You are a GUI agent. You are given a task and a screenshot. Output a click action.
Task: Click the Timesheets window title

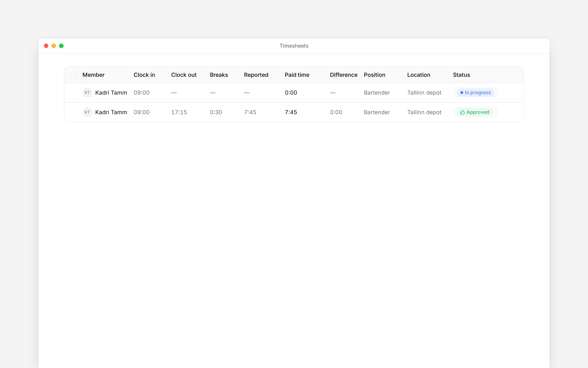(294, 46)
